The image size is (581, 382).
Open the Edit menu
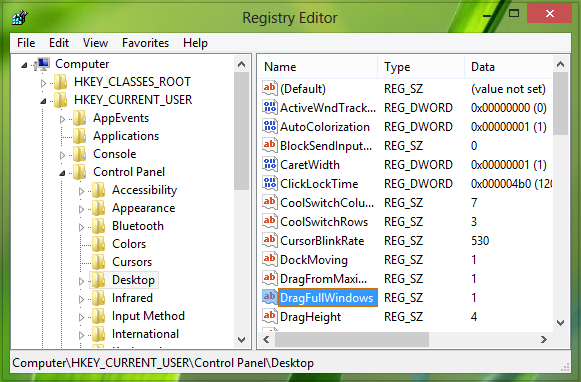pos(59,43)
